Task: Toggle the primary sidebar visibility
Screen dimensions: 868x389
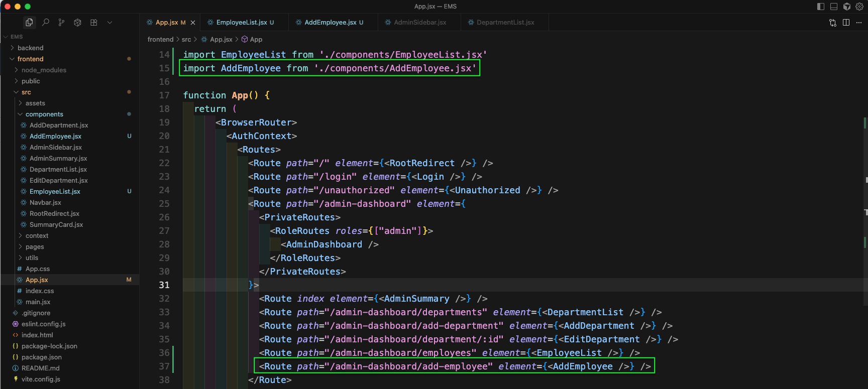Action: [821, 7]
